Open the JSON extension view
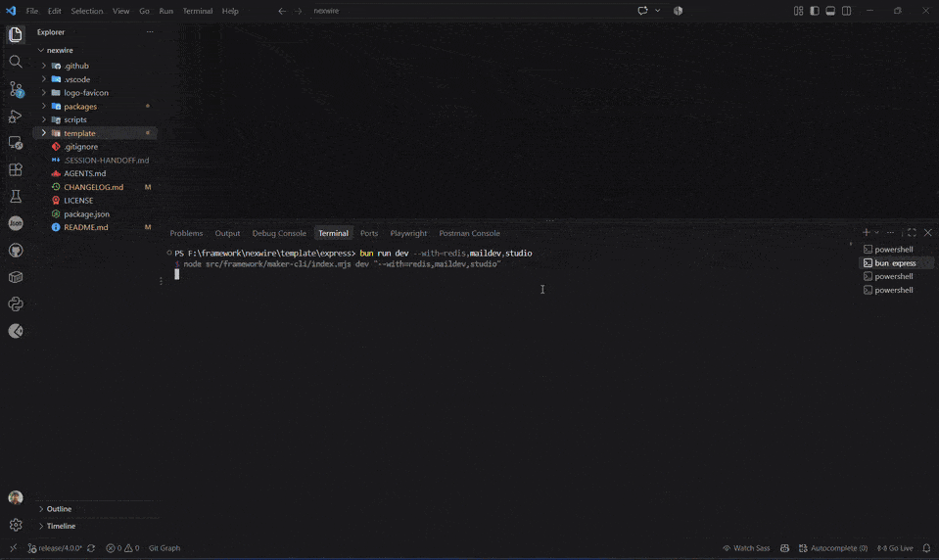Screen dimensions: 939x560 pos(16,223)
